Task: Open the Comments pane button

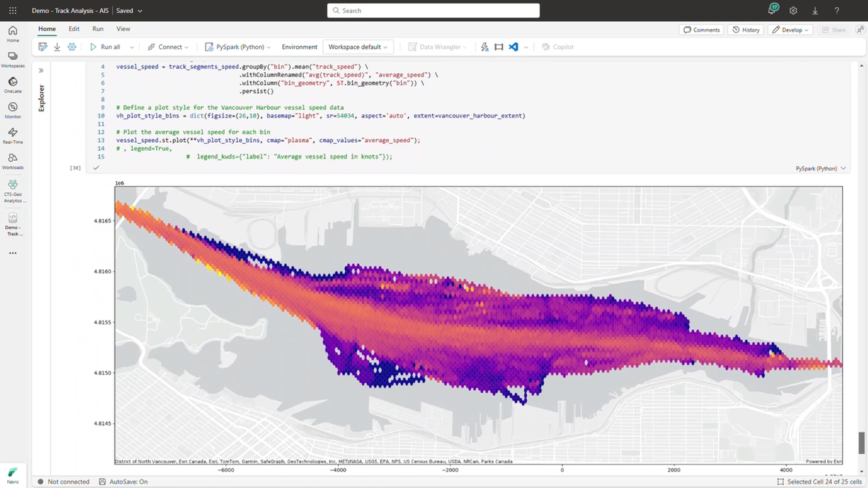Action: 702,30
